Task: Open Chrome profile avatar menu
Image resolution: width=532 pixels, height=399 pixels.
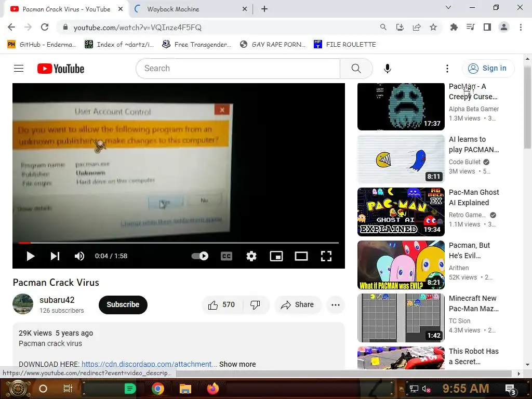Action: (x=504, y=27)
